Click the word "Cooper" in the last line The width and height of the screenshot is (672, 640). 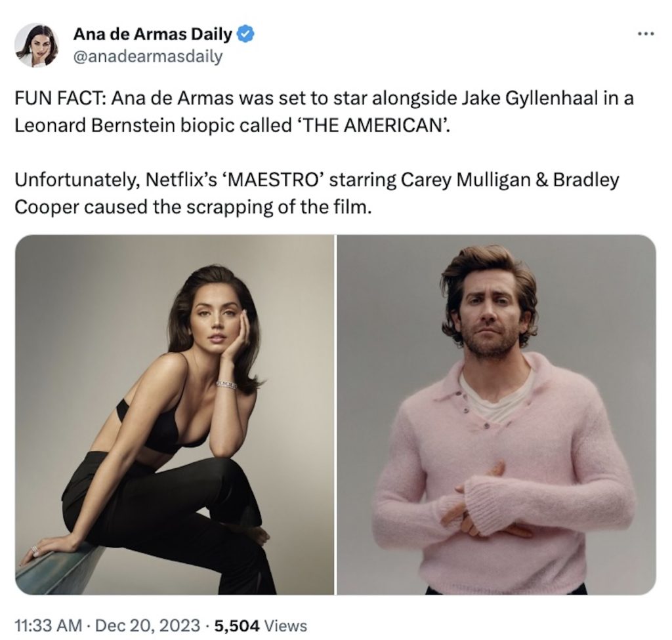click(x=47, y=207)
